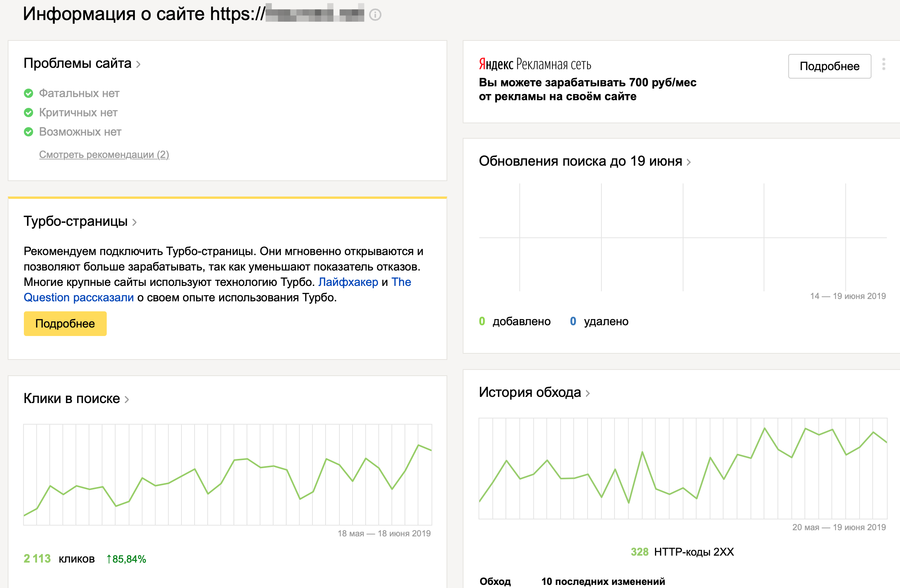Select the Обход tab
The height and width of the screenshot is (588, 900).
click(495, 581)
